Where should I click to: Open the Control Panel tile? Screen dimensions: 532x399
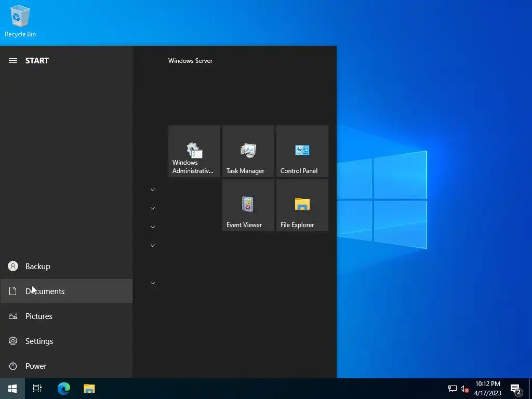[302, 151]
